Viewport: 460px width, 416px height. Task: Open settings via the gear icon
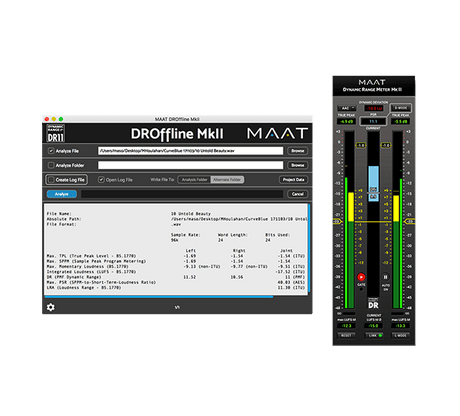coord(51,307)
